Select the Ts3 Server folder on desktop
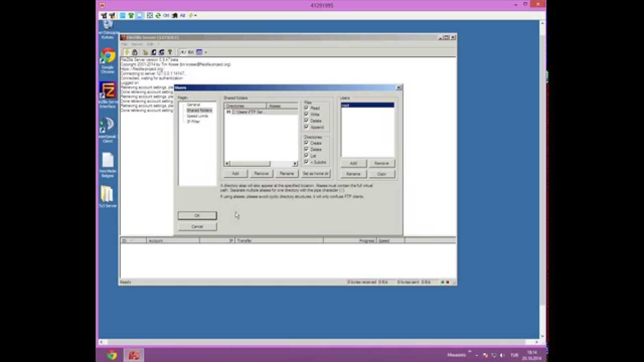Screen dimensions: 644x362 (108, 197)
